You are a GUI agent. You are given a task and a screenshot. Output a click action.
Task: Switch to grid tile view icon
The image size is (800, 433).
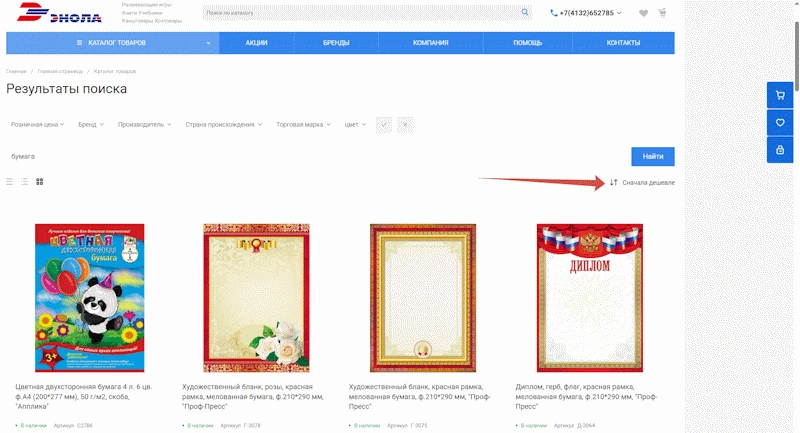[39, 182]
